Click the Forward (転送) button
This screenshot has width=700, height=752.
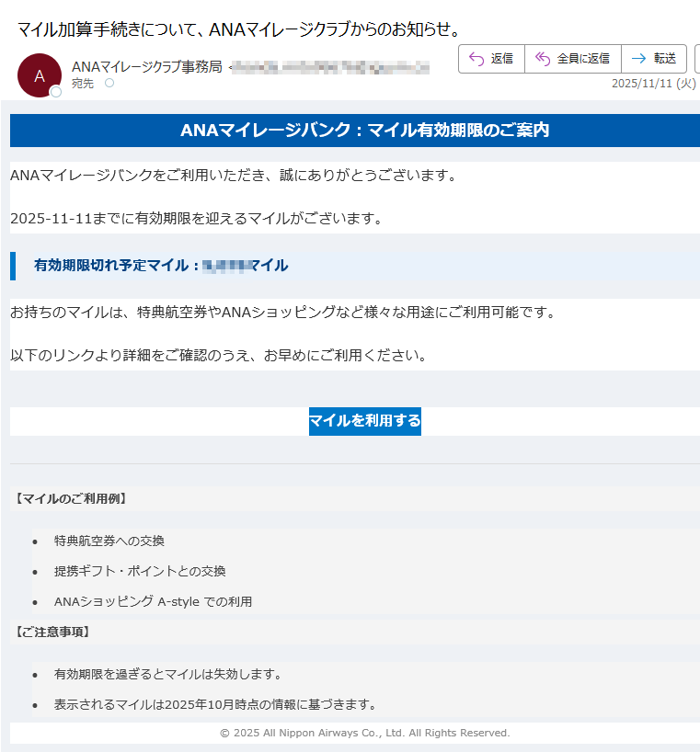[x=654, y=59]
